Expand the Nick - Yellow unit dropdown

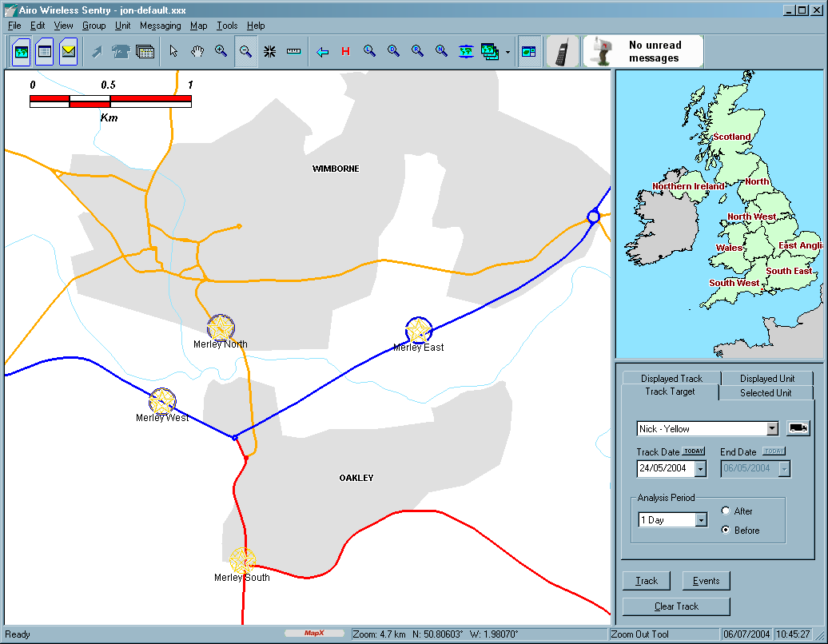772,428
